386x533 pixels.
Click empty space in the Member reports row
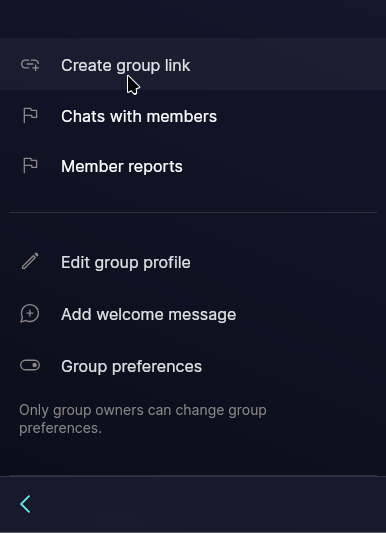(x=282, y=166)
